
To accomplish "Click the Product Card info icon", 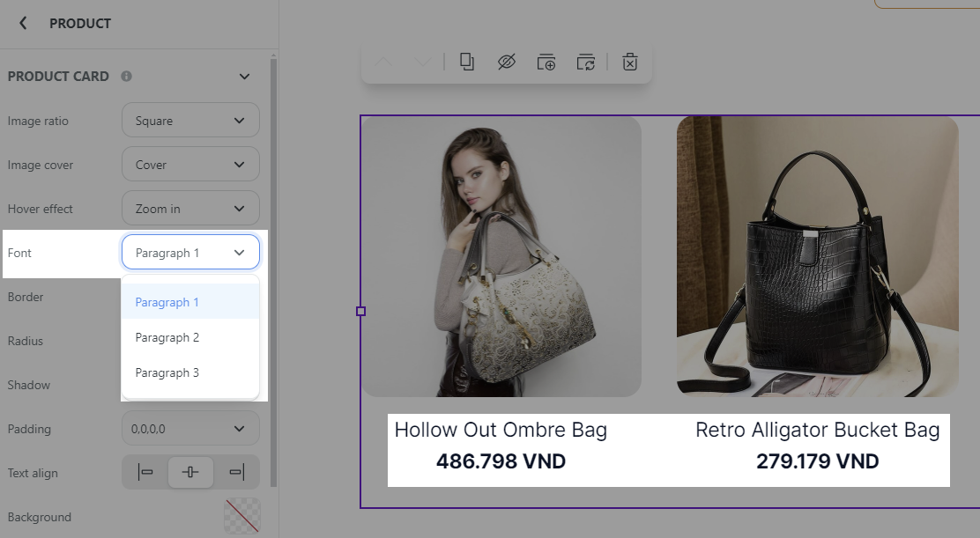I will point(126,77).
